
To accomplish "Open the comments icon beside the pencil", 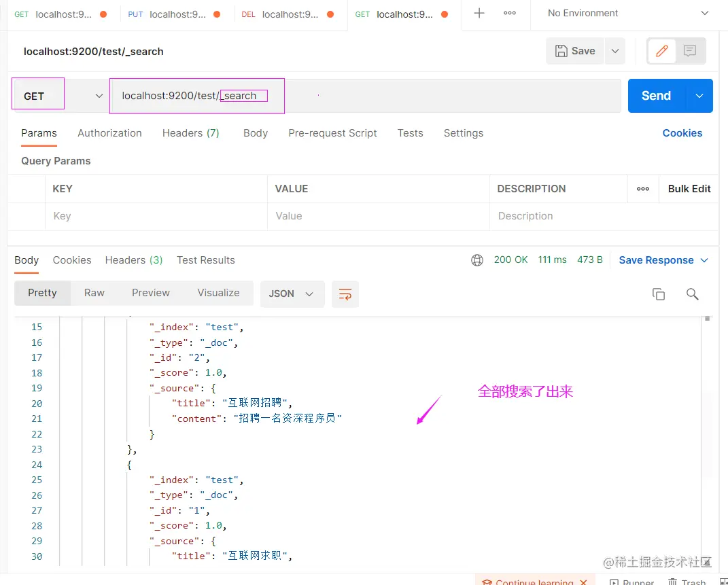I will [689, 50].
